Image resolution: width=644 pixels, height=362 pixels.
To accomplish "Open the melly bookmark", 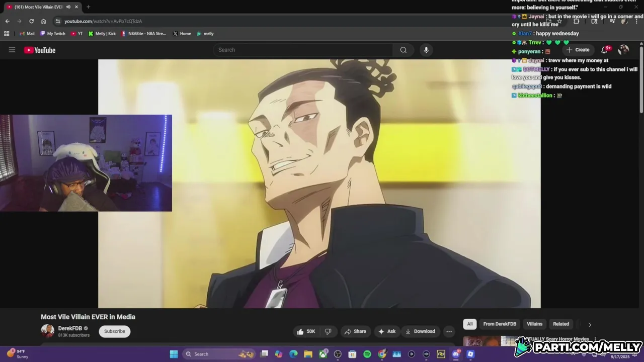I will click(x=205, y=34).
